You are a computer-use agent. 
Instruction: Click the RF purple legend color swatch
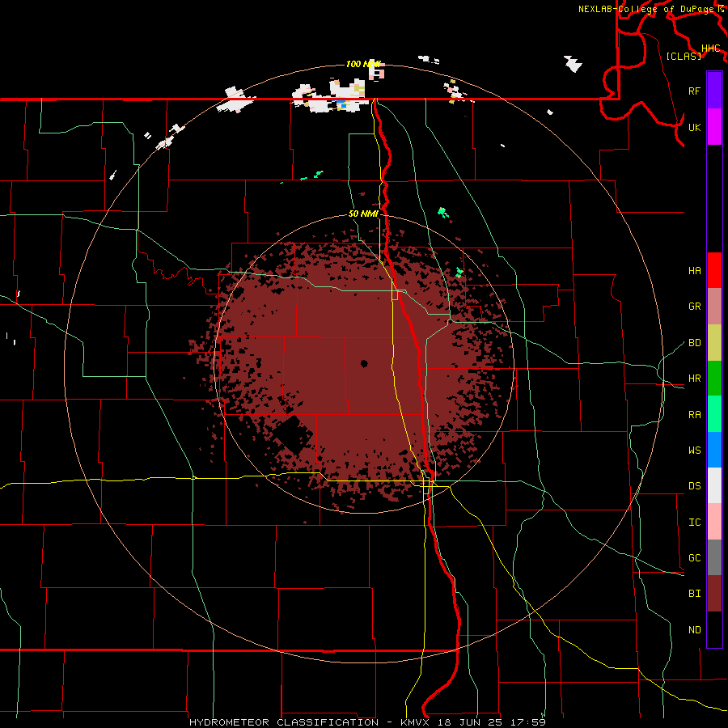click(x=714, y=91)
